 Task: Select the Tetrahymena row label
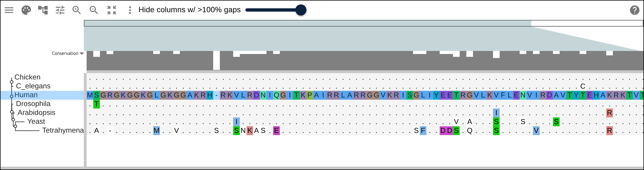63,130
